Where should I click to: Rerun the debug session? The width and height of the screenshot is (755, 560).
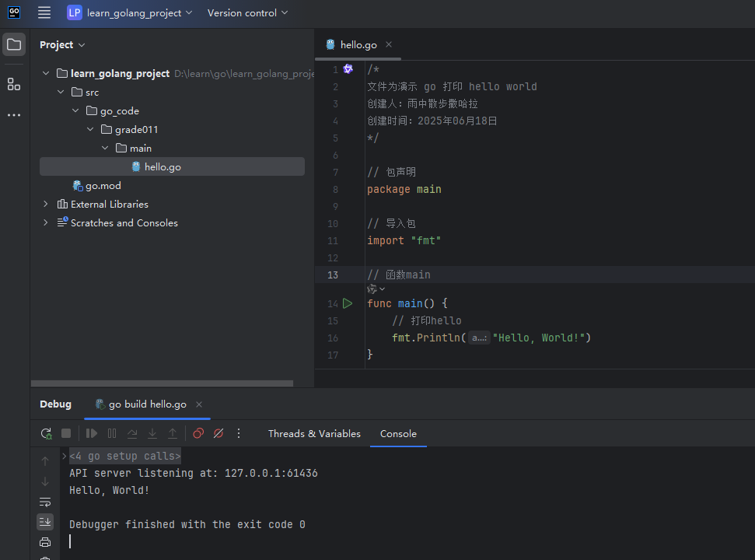[x=46, y=433]
